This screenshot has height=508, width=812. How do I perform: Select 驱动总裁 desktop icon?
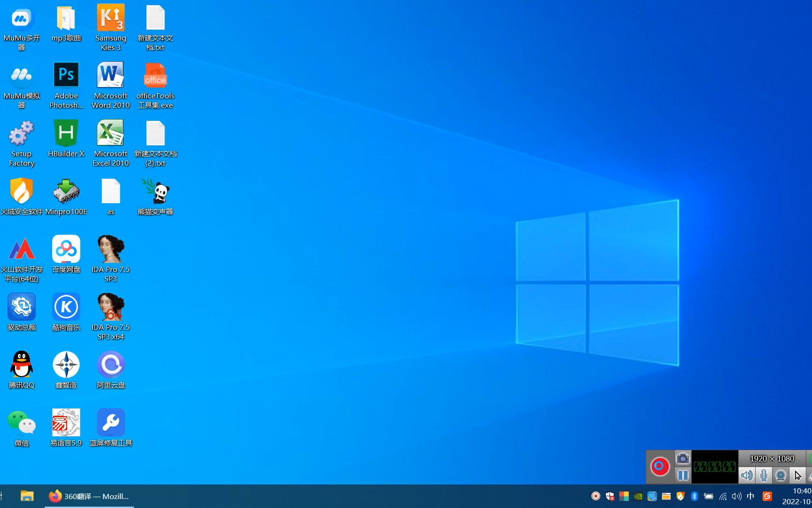tap(21, 313)
